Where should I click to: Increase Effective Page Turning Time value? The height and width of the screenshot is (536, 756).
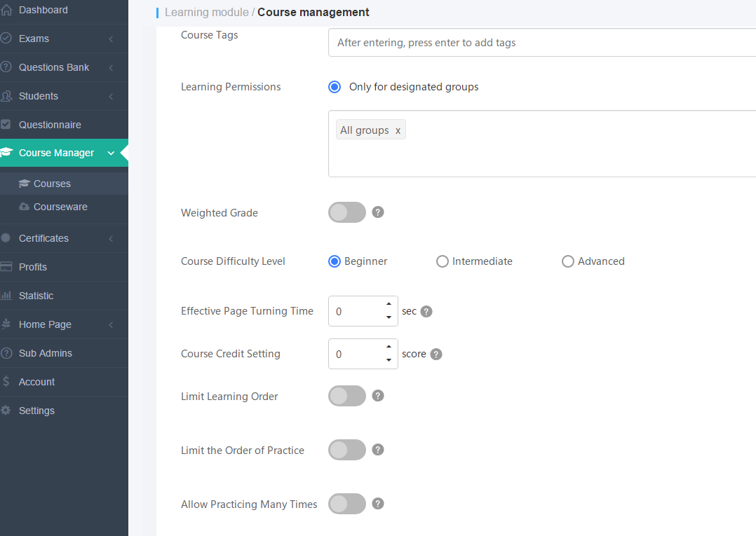(x=389, y=304)
